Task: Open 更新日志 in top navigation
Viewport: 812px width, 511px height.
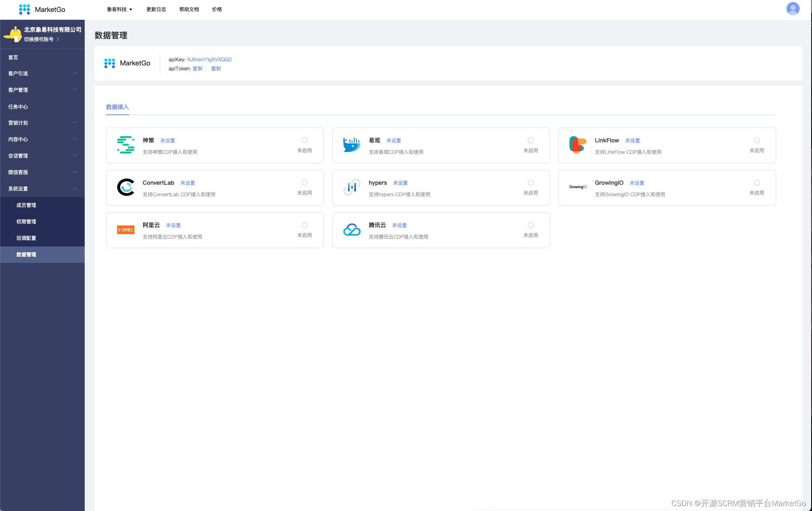Action: tap(156, 9)
